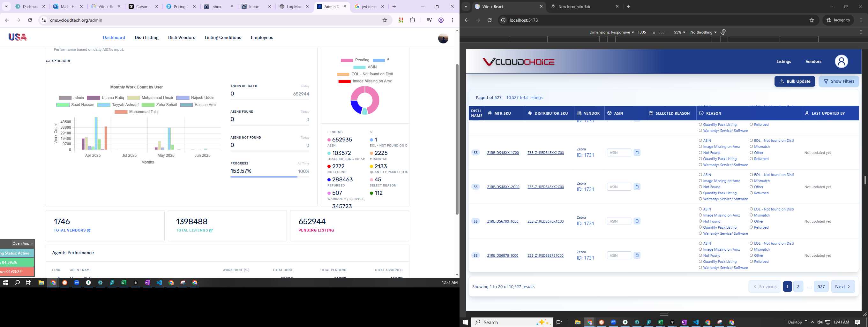The width and height of the screenshot is (868, 327).
Task: Open Employees in the admin nav
Action: (262, 37)
